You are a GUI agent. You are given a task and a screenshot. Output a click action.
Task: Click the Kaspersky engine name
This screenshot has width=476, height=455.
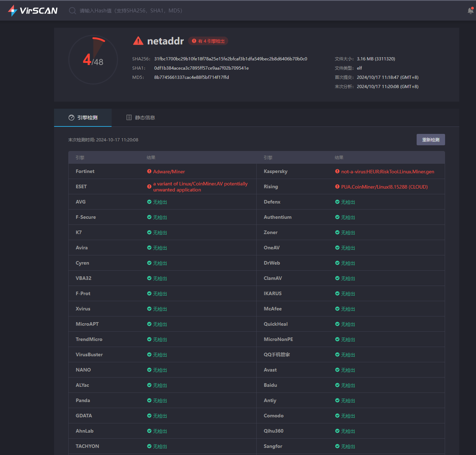tap(276, 171)
